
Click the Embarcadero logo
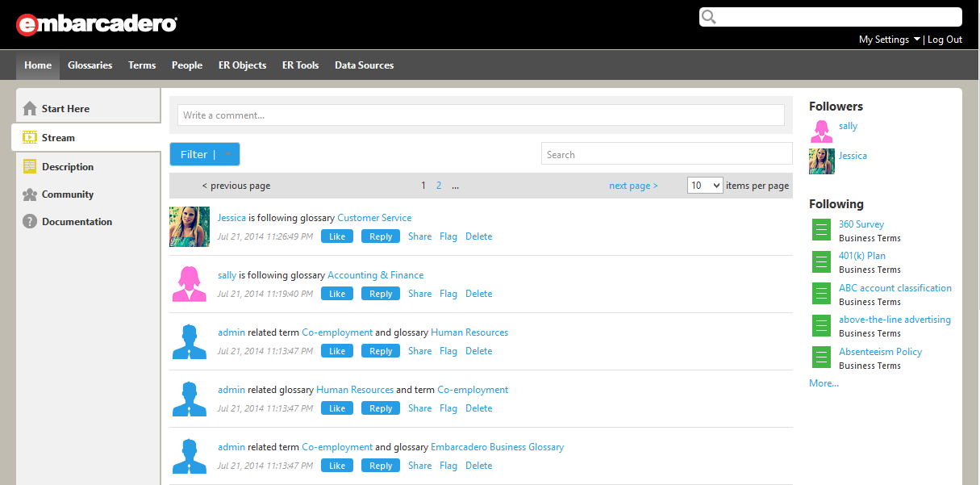pyautogui.click(x=97, y=24)
